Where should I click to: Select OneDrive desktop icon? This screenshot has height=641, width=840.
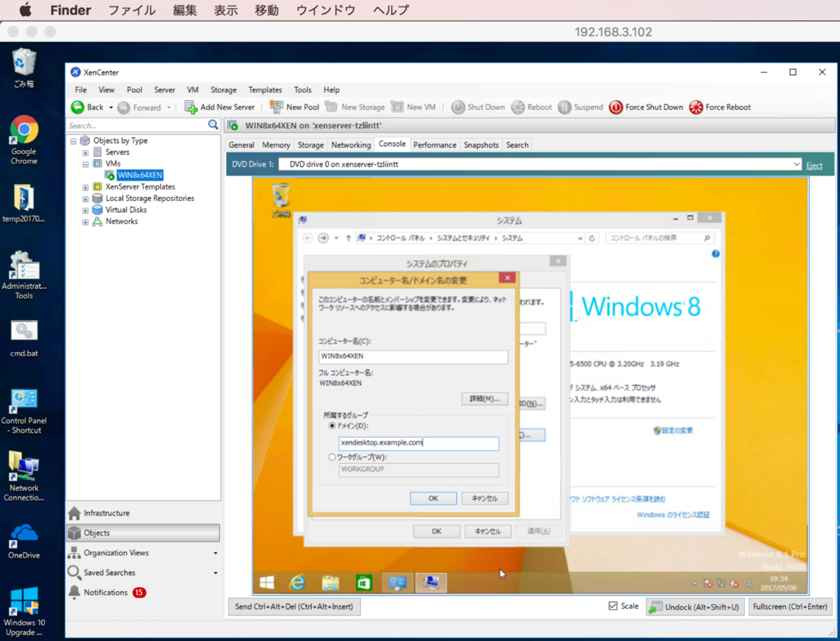click(24, 542)
